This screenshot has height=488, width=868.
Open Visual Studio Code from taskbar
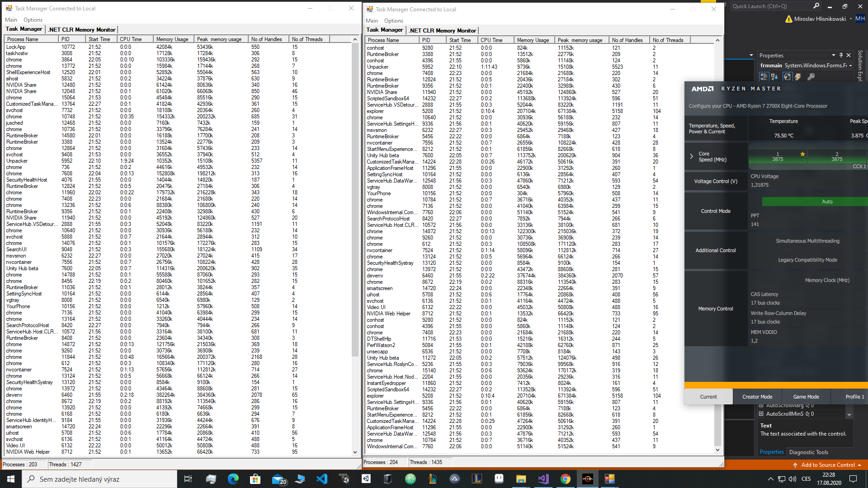tap(321, 479)
